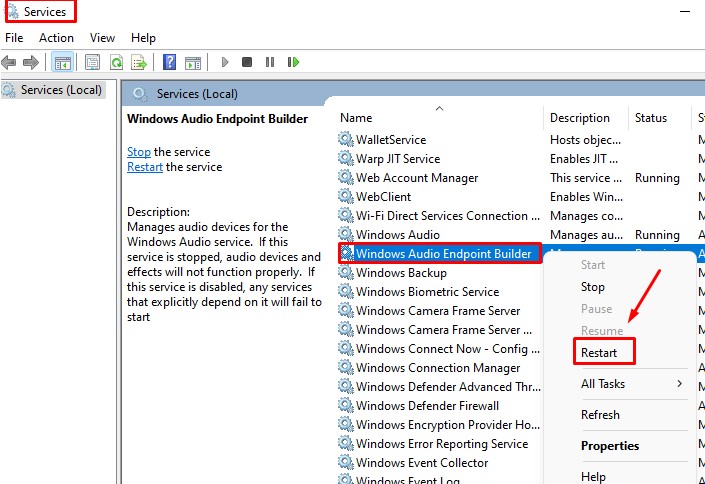The image size is (705, 484).
Task: Click 'Hosts objec...' description of WalletService
Action: coord(585,140)
